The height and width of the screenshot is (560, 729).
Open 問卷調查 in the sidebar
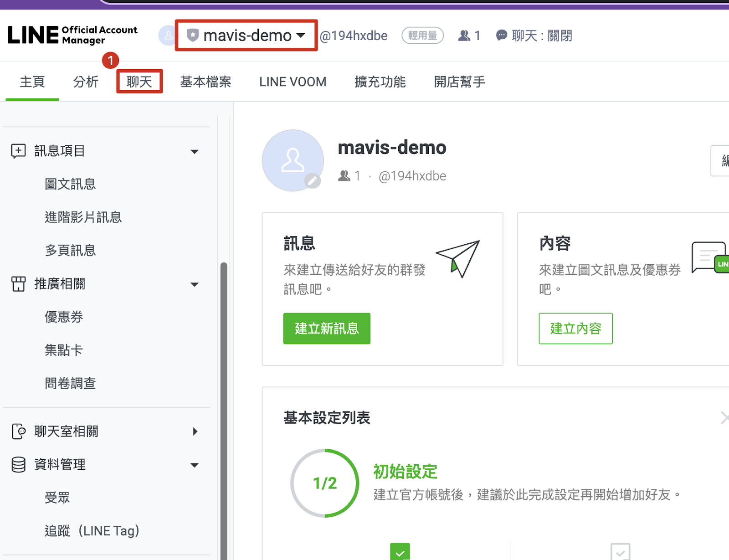click(x=70, y=384)
